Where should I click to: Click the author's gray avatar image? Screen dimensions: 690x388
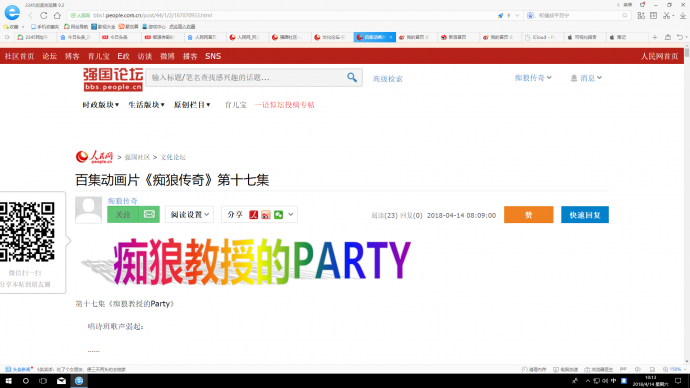pos(88,210)
